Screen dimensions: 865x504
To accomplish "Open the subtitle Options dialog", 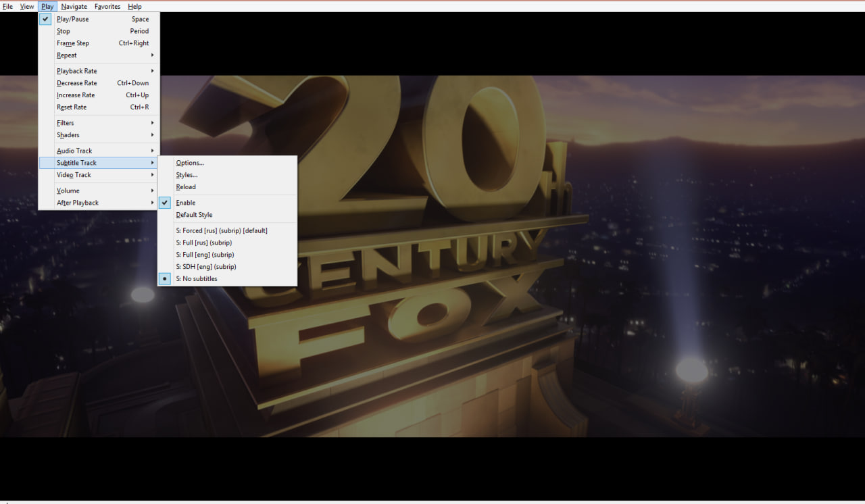I will (x=189, y=162).
